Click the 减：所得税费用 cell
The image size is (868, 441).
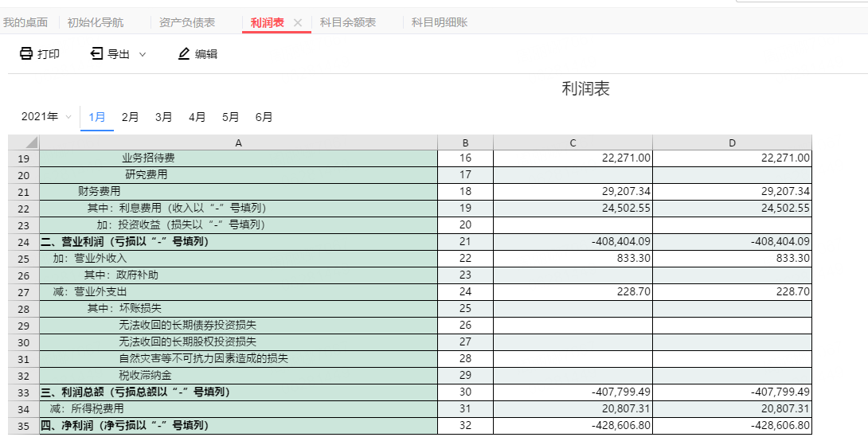click(x=239, y=408)
